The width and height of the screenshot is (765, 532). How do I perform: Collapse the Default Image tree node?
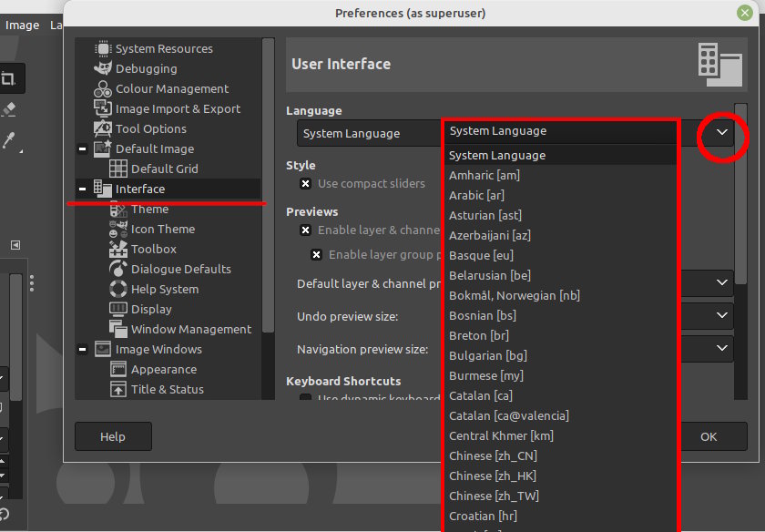82,149
